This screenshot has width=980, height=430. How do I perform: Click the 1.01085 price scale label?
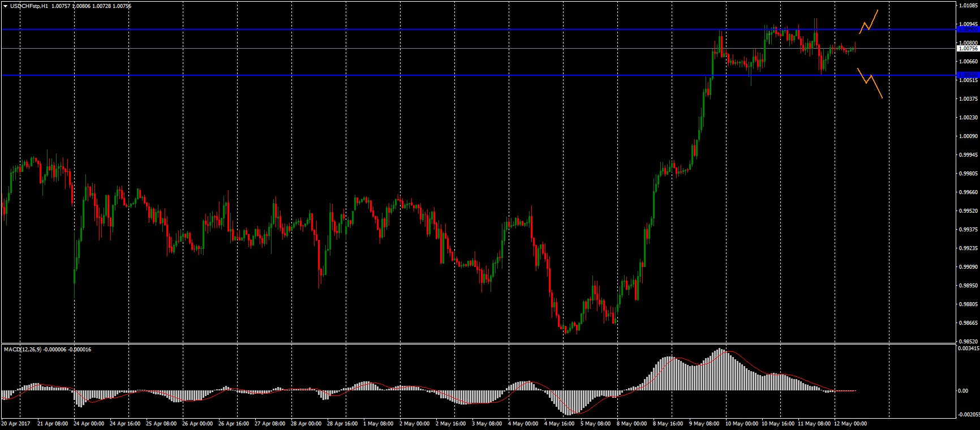point(969,6)
